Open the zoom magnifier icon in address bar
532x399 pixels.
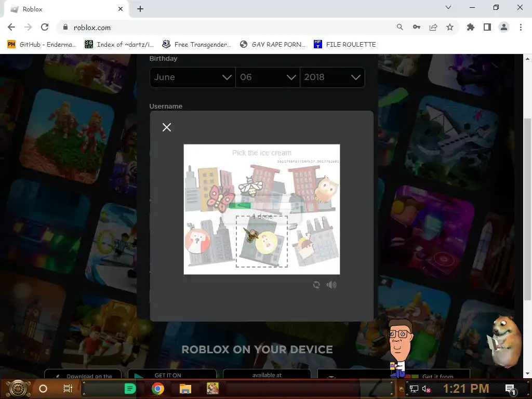coord(400,27)
